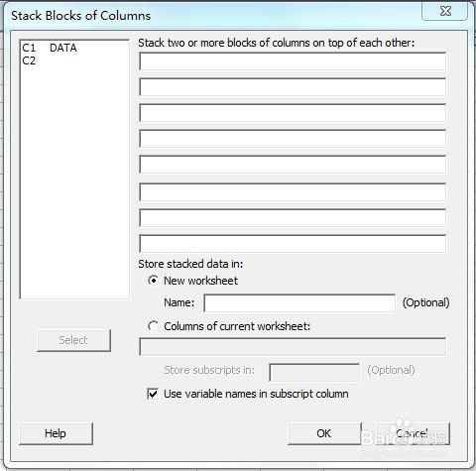476x471 pixels.
Task: Open Help for this dialog
Action: pyautogui.click(x=56, y=433)
